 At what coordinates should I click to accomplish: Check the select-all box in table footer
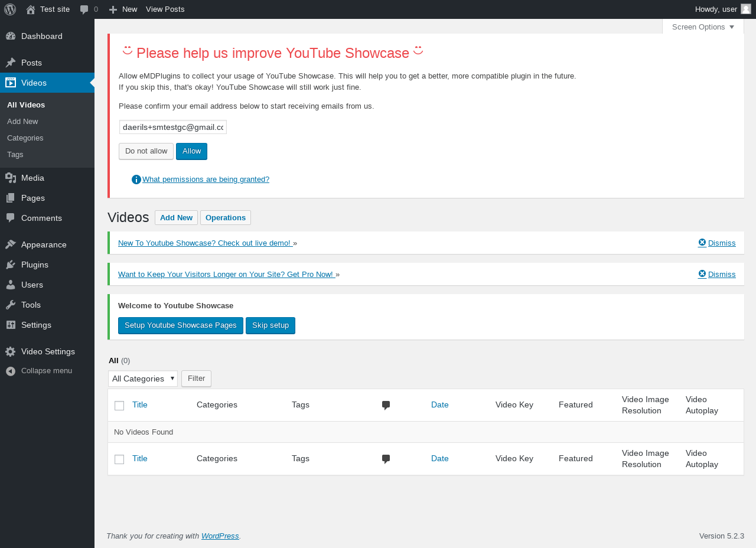point(119,459)
